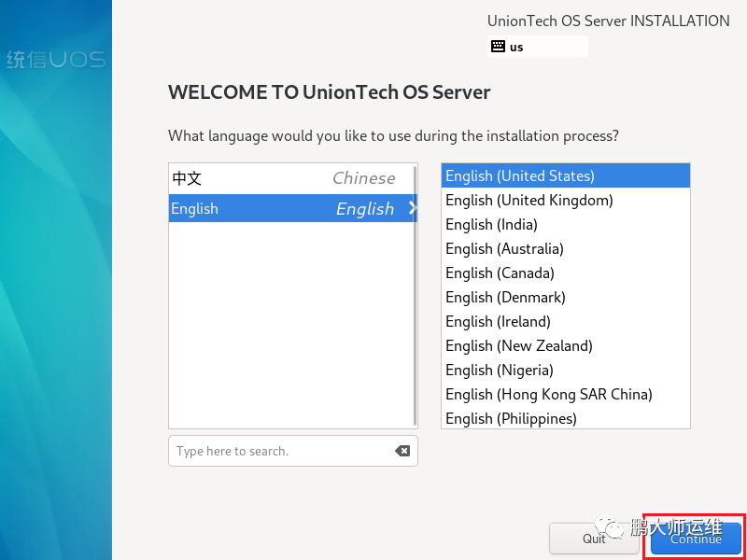This screenshot has width=747, height=560.
Task: Choose English (United Kingdom) locale
Action: 566,200
